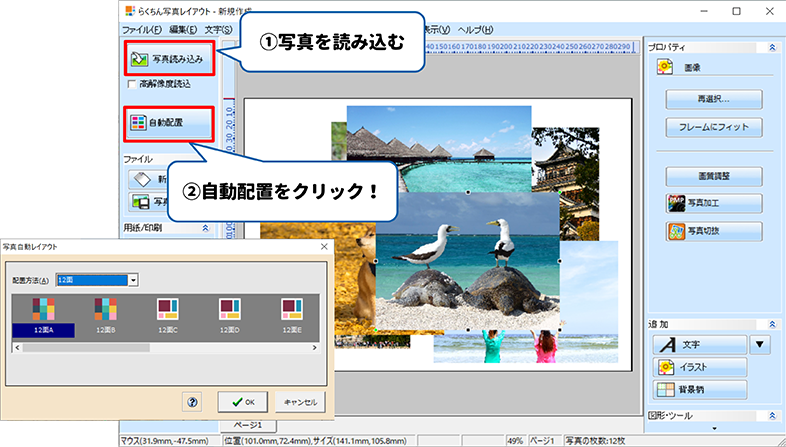Open the 写真加工 photo editing tool
Screen dimensions: 786x447
point(713,204)
